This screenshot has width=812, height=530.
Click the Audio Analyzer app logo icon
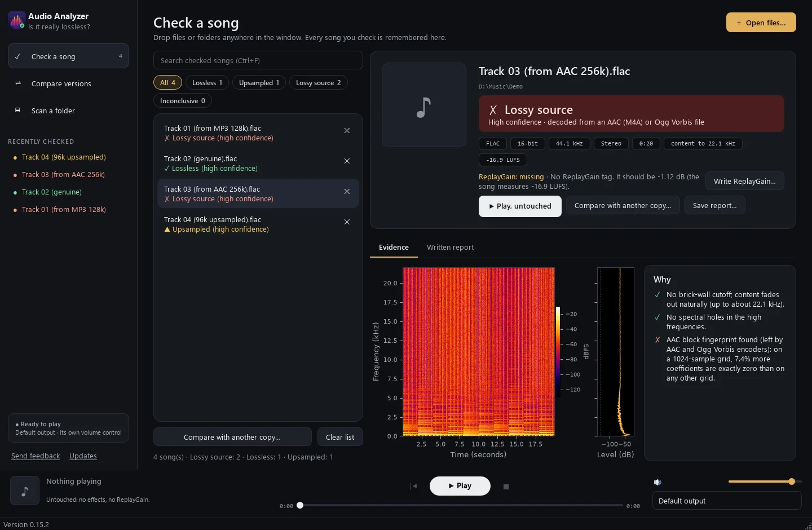(x=17, y=21)
